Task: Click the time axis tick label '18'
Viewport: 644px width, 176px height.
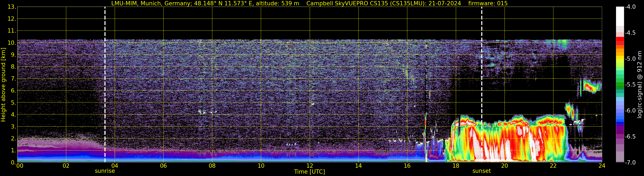Action: coord(456,166)
